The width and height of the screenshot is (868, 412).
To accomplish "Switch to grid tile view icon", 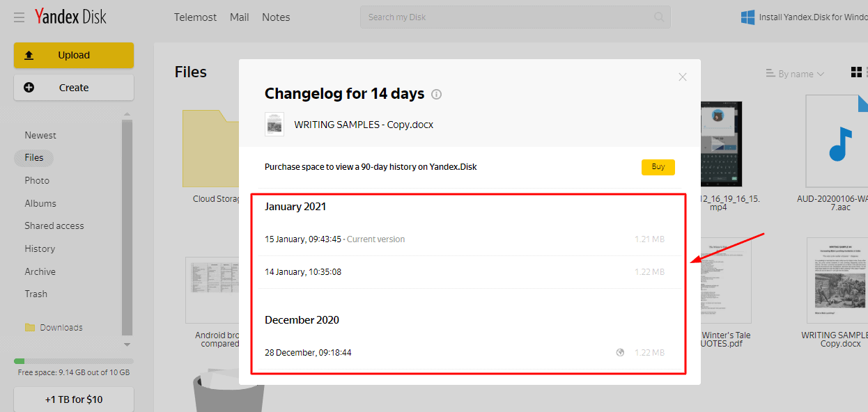I will (x=856, y=72).
